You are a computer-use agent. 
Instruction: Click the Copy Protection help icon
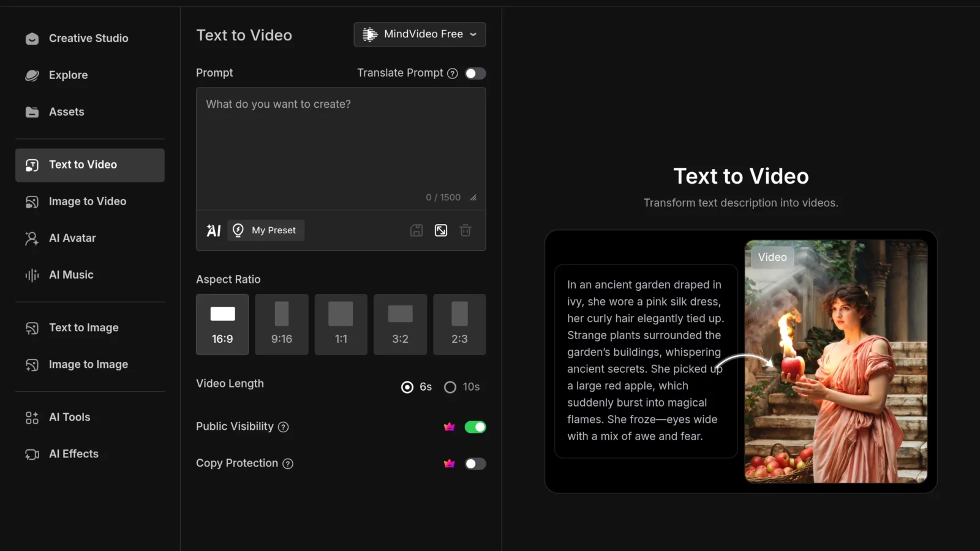click(x=288, y=463)
